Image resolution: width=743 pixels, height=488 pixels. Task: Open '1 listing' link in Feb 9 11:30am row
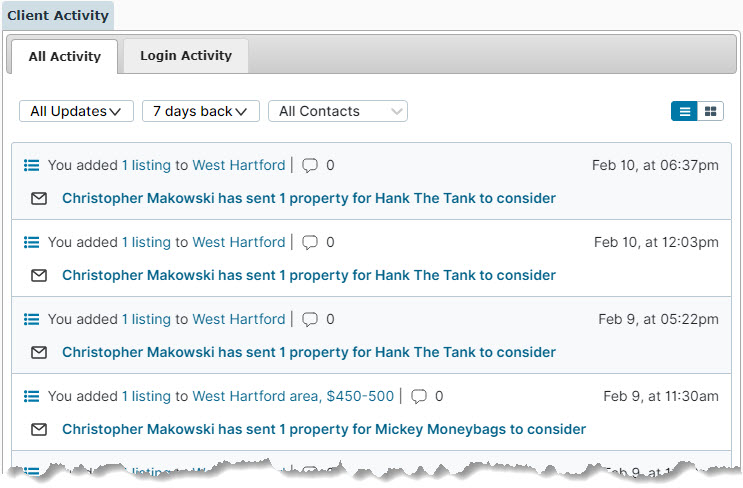(146, 396)
